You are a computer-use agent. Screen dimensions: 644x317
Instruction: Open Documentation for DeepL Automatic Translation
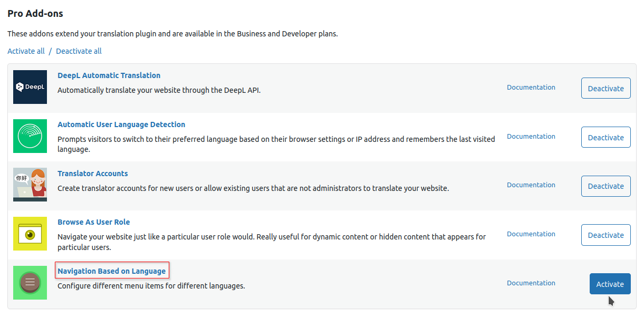pyautogui.click(x=531, y=88)
